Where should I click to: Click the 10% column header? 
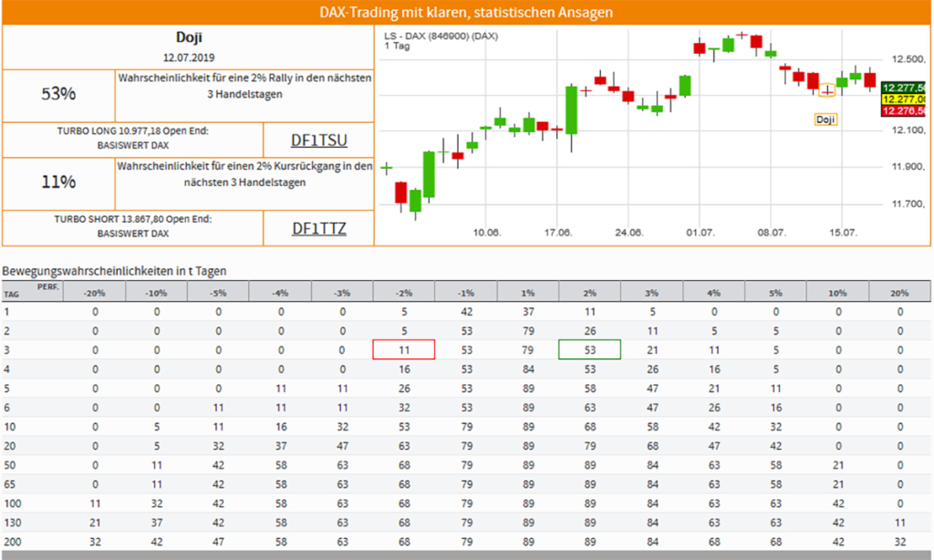coord(837,293)
